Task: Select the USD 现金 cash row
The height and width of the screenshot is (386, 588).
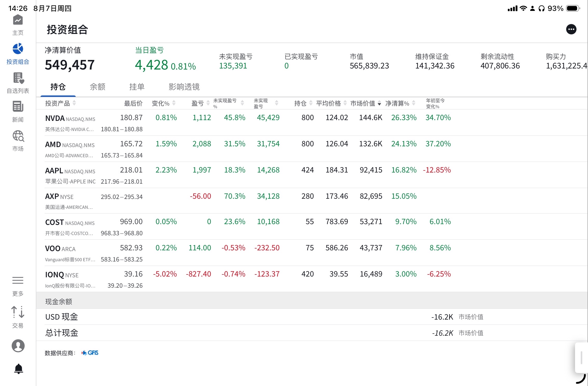Action: click(x=312, y=317)
